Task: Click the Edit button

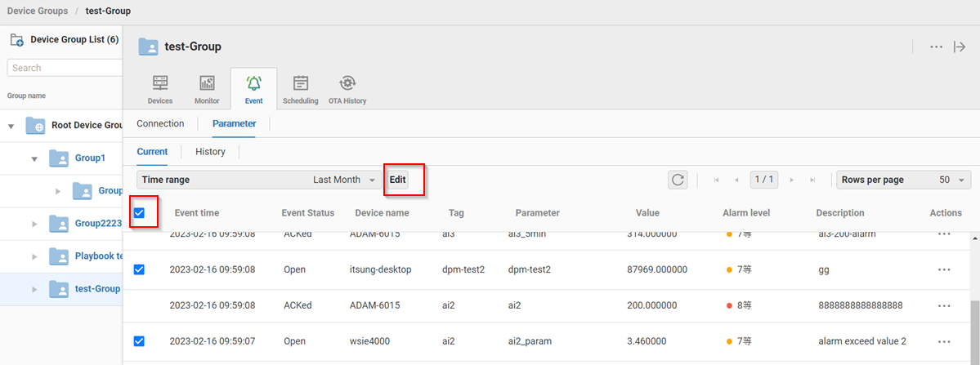Action: pos(397,180)
